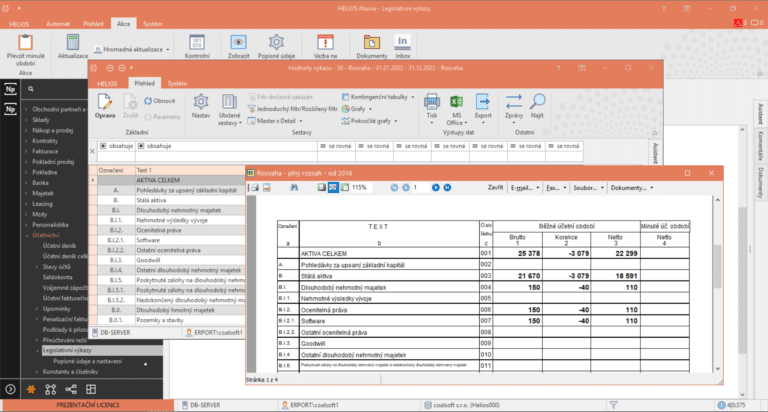This screenshot has height=412, width=768.
Task: Select Účetní deník in sidebar tree
Action: pyautogui.click(x=59, y=245)
